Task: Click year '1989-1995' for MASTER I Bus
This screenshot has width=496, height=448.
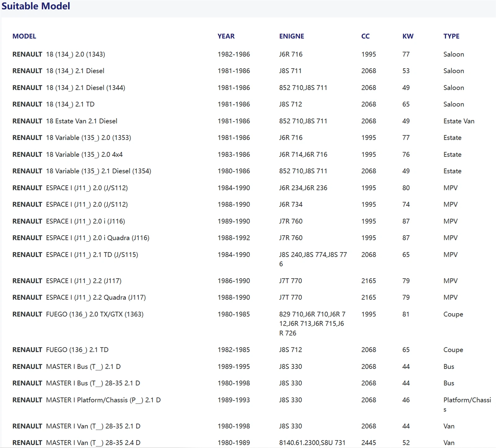Action: tap(234, 366)
